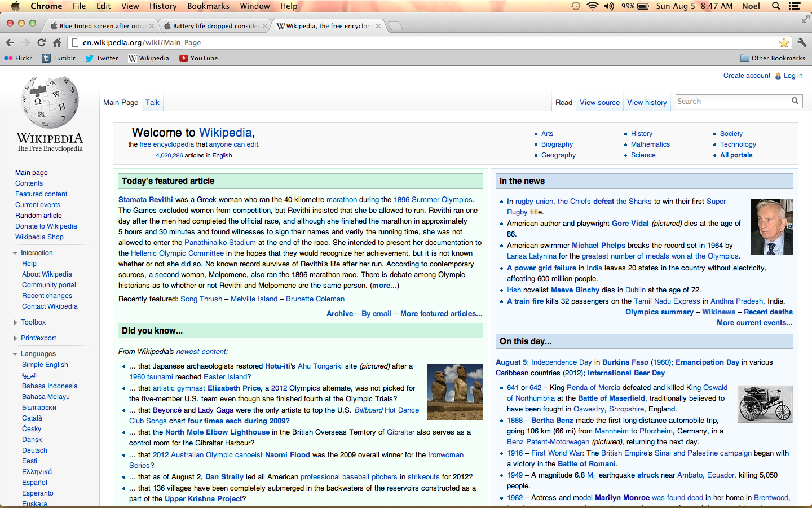Click the Log in link
Viewport: 812px width, 508px height.
pyautogui.click(x=793, y=76)
